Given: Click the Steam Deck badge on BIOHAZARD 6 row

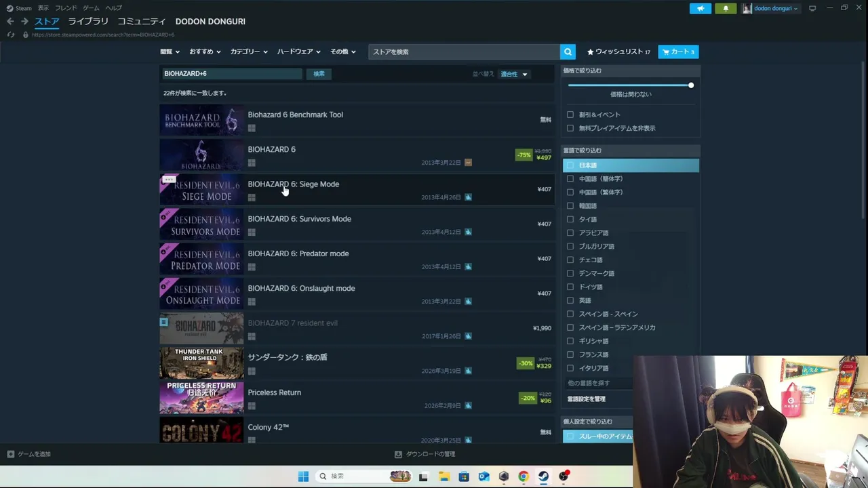Looking at the screenshot, I should coord(468,163).
